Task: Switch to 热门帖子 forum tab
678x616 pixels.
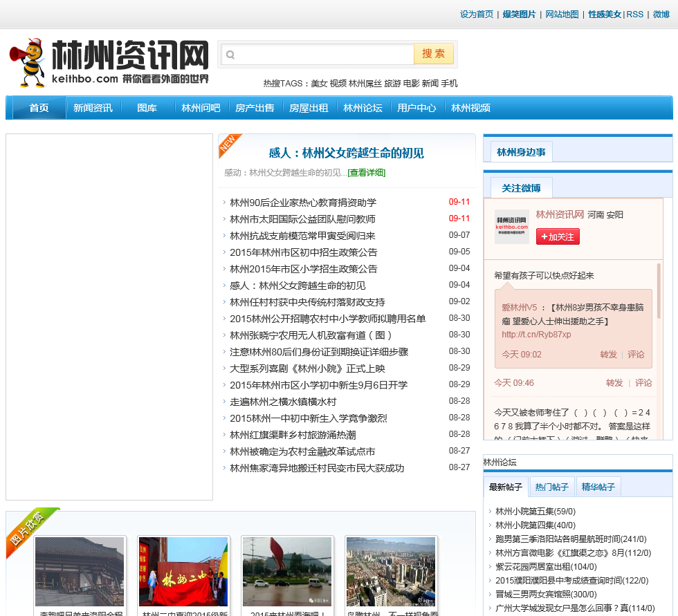Action: pyautogui.click(x=552, y=487)
